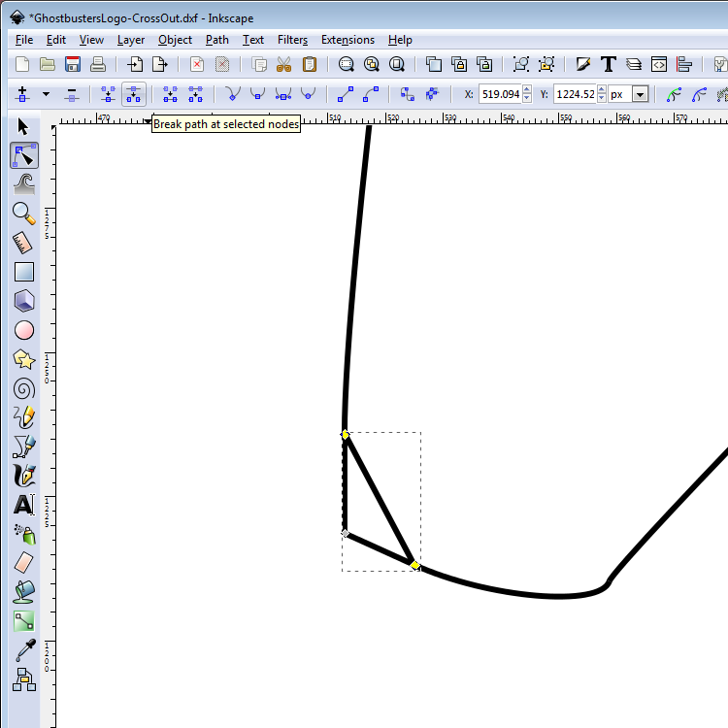
Task: Click the Import icon
Action: point(135,64)
